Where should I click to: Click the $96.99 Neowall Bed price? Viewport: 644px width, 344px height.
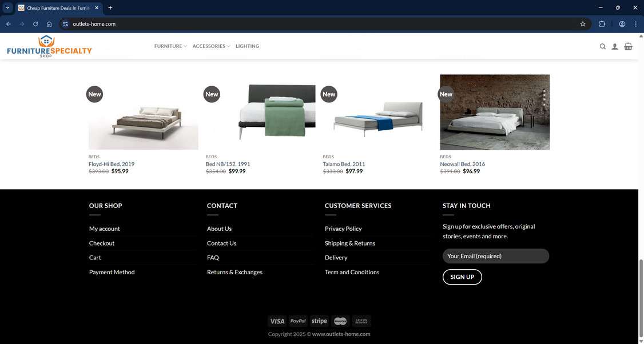[x=471, y=171]
